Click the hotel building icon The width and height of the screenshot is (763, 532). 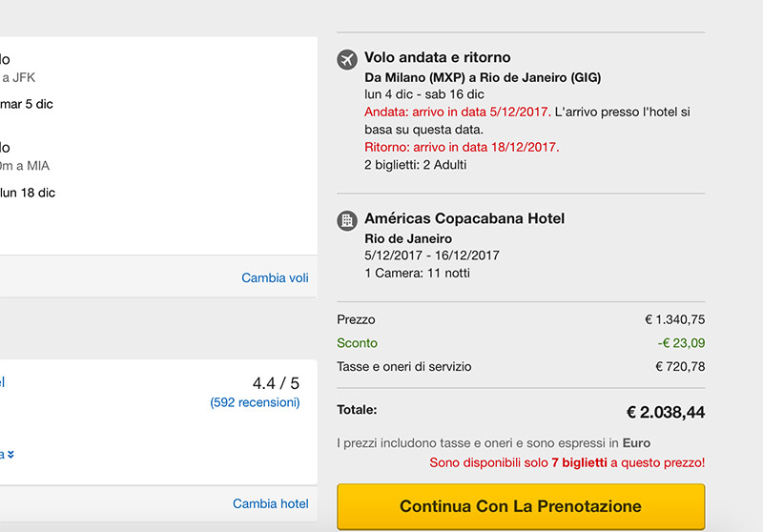point(347,220)
